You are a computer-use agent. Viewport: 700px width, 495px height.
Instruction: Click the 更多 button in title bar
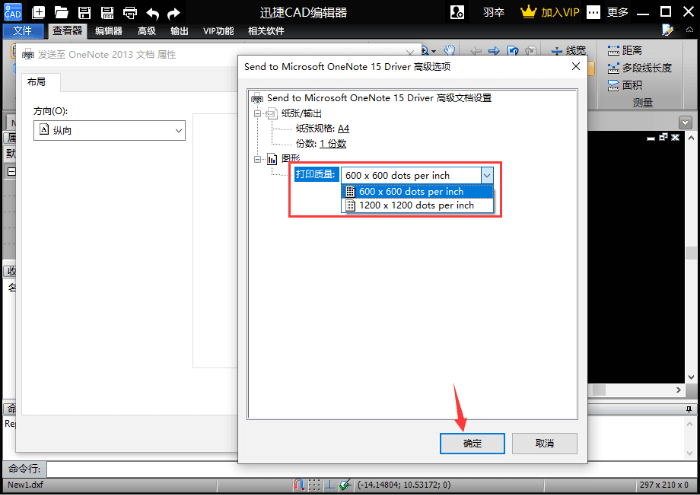pyautogui.click(x=617, y=12)
